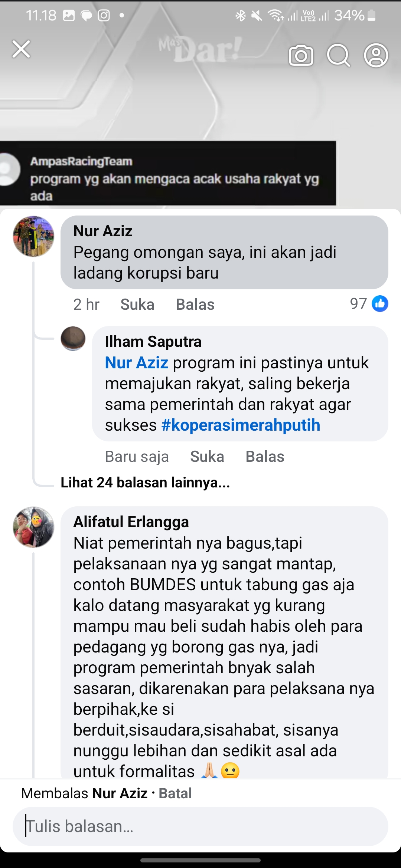
Task: Tap the AmpasRacingTeam comment overlay
Action: 168,173
